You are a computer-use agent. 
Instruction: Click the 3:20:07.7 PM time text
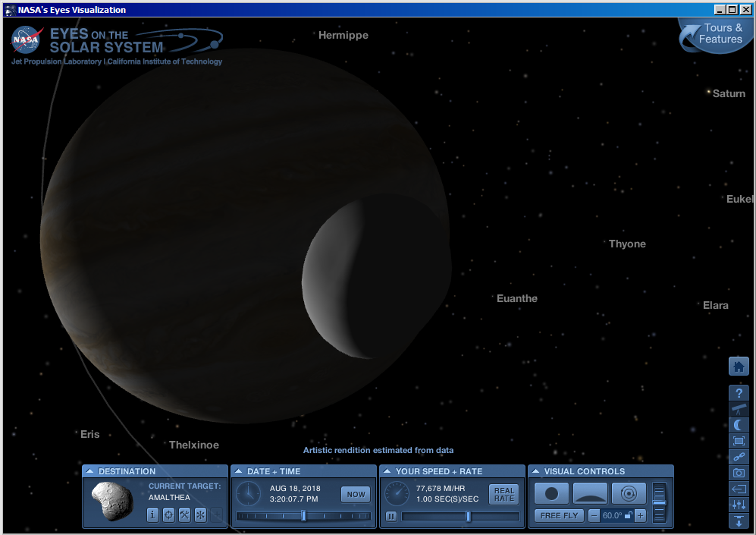(x=294, y=499)
